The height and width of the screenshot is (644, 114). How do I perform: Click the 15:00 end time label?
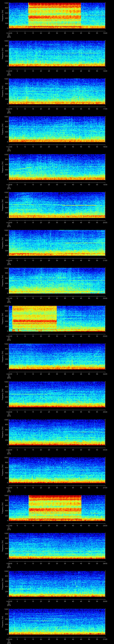point(105,33)
